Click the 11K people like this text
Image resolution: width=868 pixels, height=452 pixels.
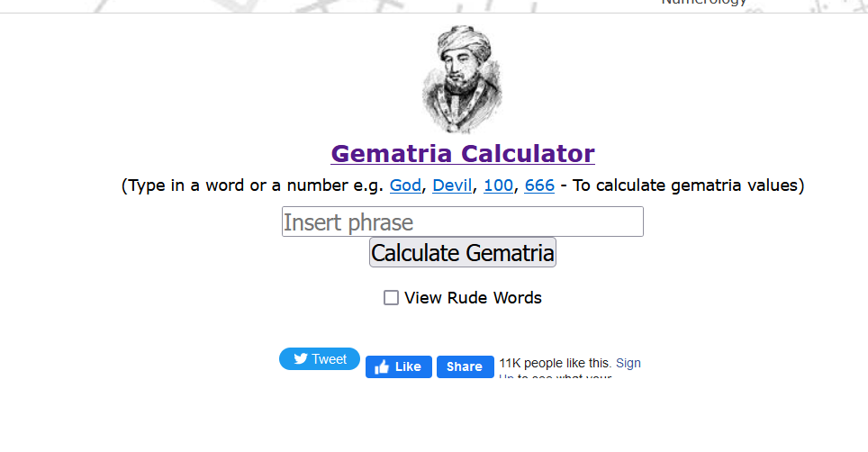[555, 363]
